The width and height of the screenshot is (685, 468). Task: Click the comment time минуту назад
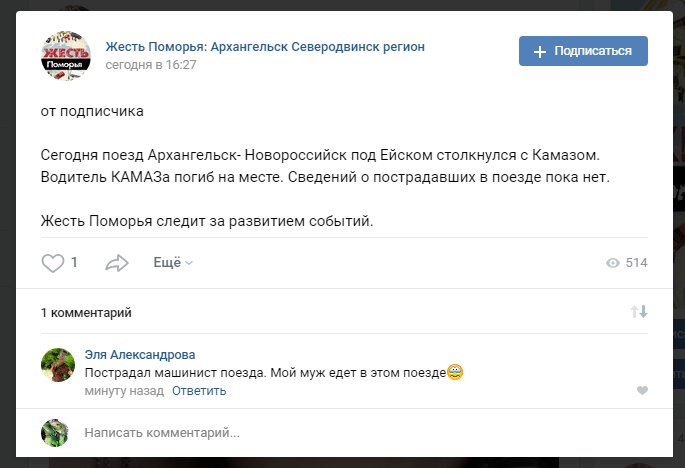(124, 391)
